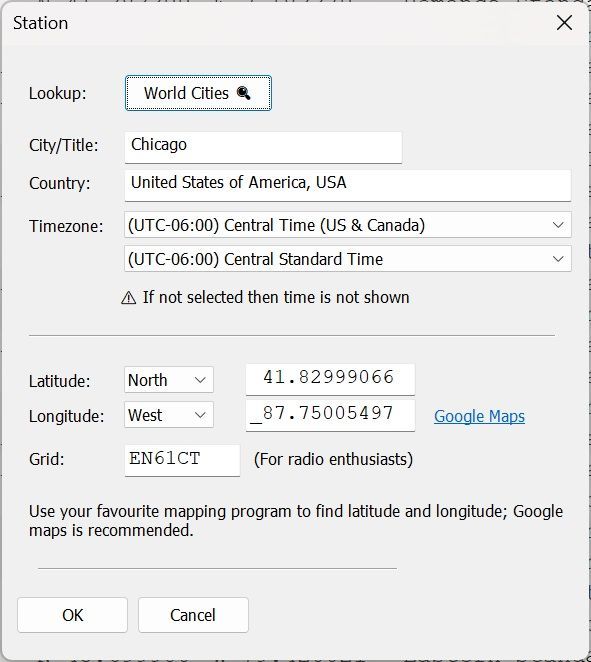Open the Central Standard Time dropdown

coord(348,259)
